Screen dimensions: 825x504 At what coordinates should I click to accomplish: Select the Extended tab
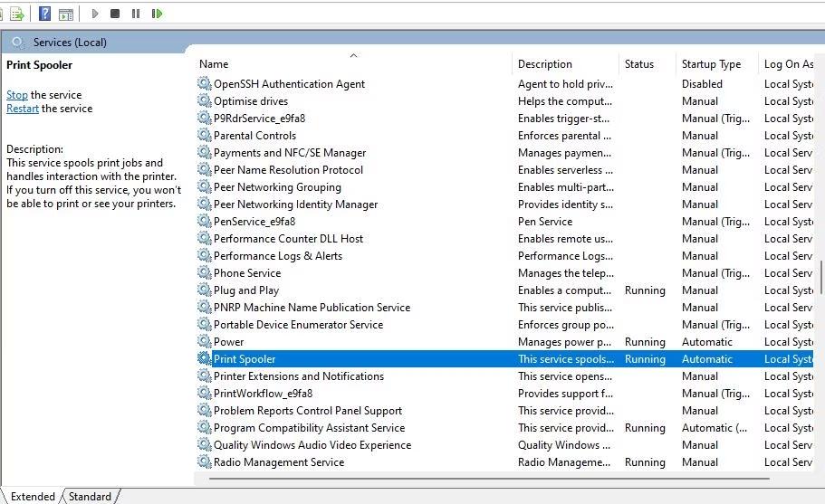33,496
